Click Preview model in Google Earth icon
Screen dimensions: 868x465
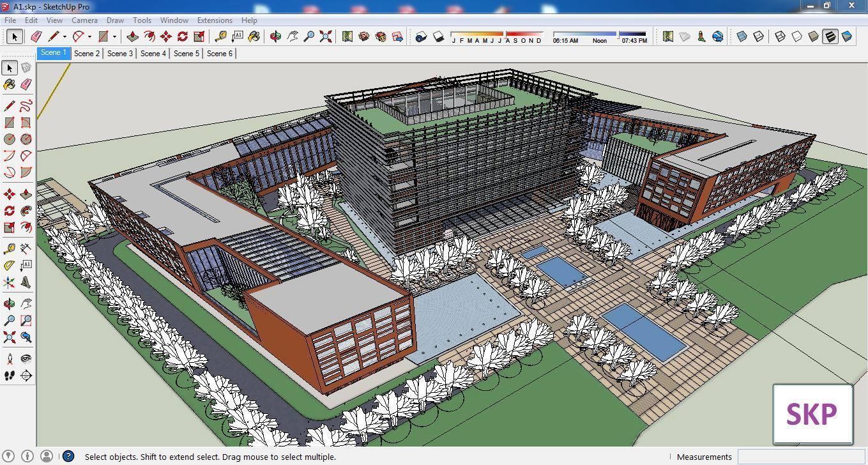[718, 36]
